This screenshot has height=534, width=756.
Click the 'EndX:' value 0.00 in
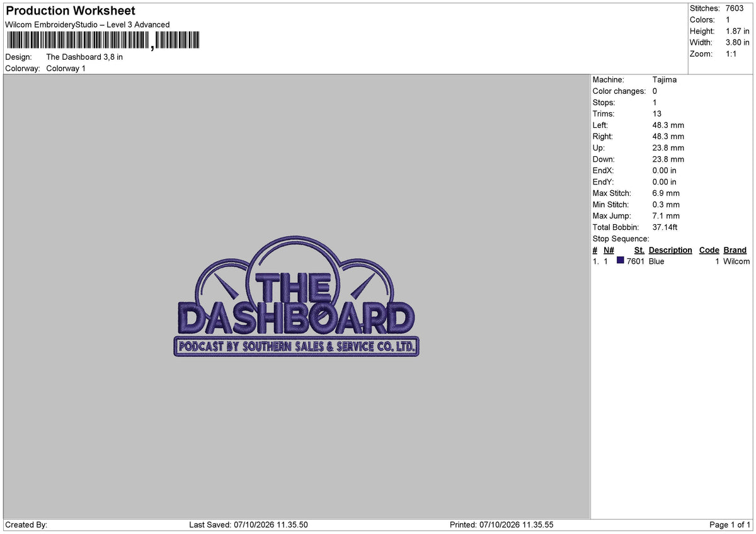[665, 171]
